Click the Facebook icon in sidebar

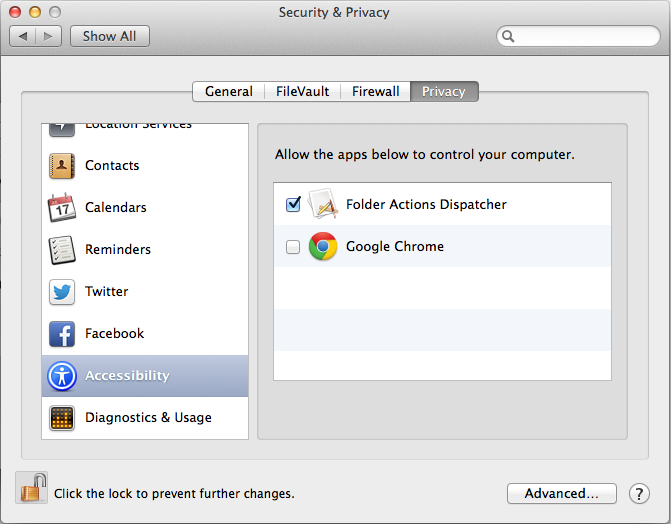tap(62, 334)
